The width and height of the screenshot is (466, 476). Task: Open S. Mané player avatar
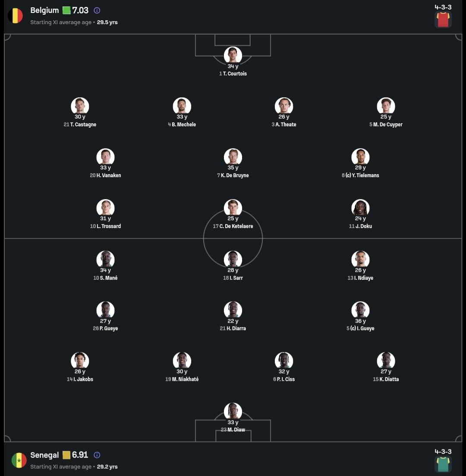pos(105,260)
